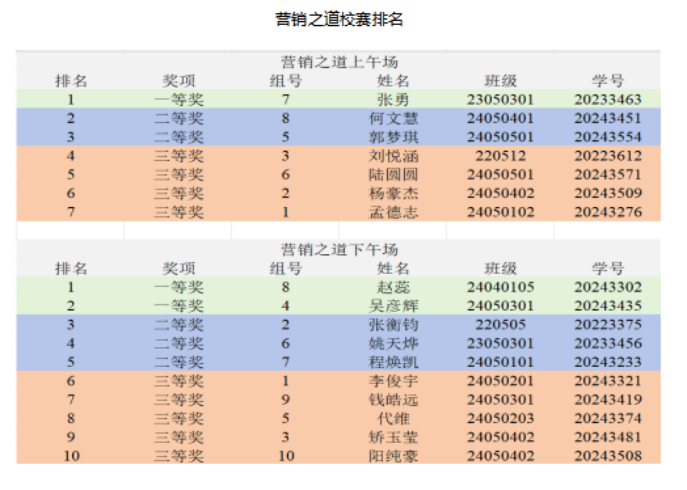The image size is (687, 490).
Task: Click the name 孟德志
Action: click(393, 212)
